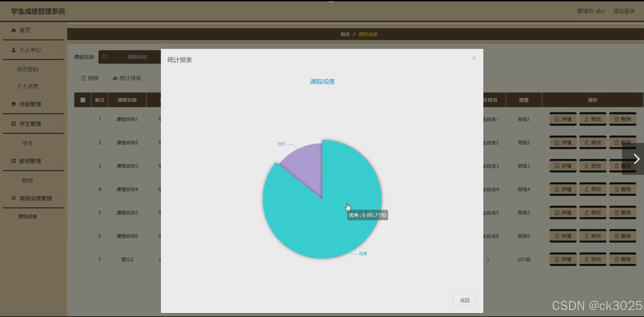Viewport: 644px width, 317px height.
Task: Click the 返回 button in the dialog
Action: coord(464,300)
